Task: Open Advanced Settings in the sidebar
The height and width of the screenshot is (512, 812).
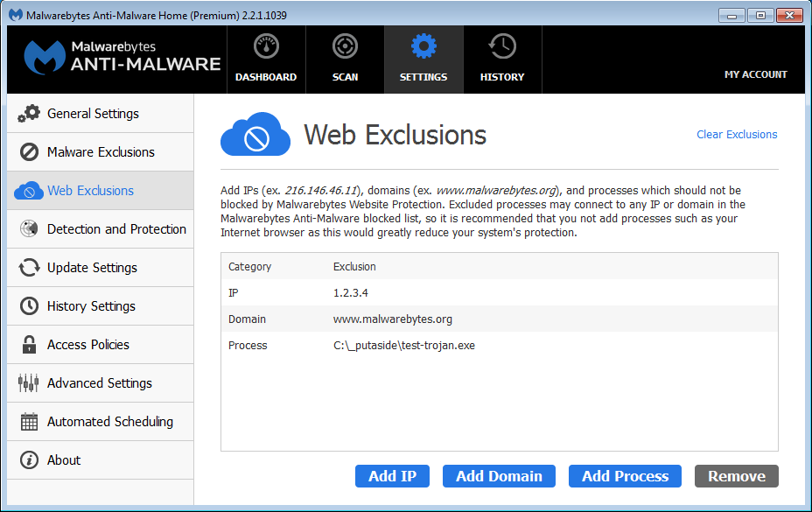Action: (x=100, y=383)
